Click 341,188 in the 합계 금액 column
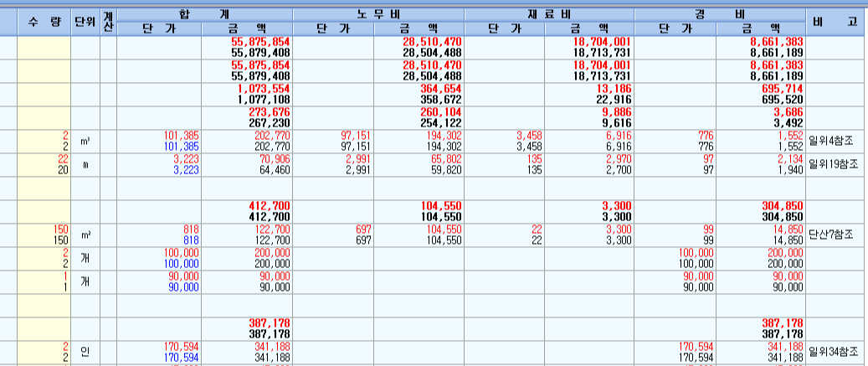The image size is (868, 366). [x=247, y=352]
